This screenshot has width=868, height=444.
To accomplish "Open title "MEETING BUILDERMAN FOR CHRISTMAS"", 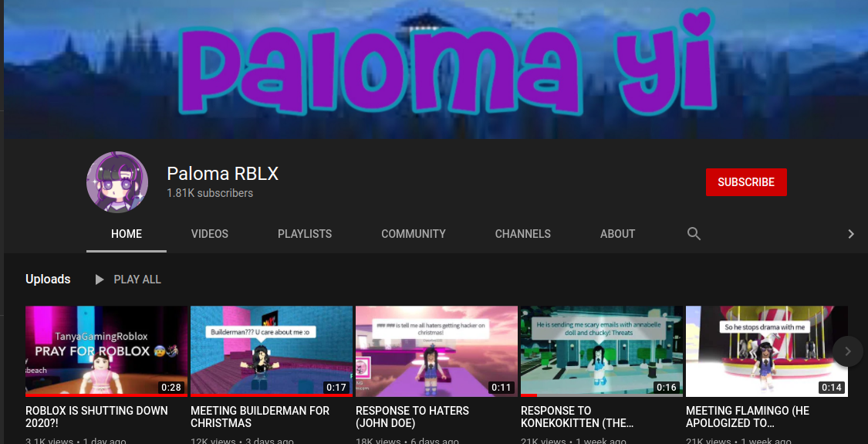I will click(x=260, y=417).
